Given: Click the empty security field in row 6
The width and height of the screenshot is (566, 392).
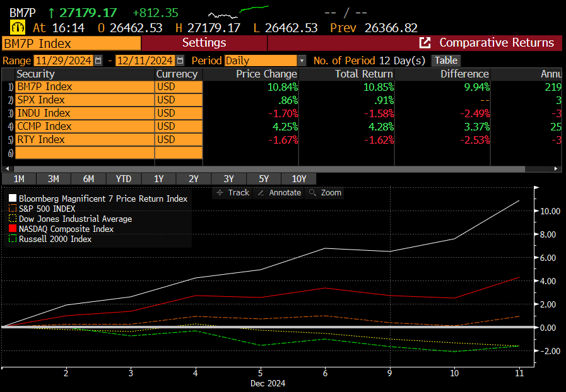Looking at the screenshot, I should coord(85,153).
